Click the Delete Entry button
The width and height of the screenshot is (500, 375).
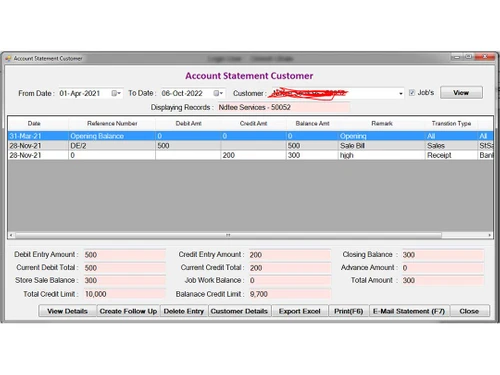[x=184, y=311]
